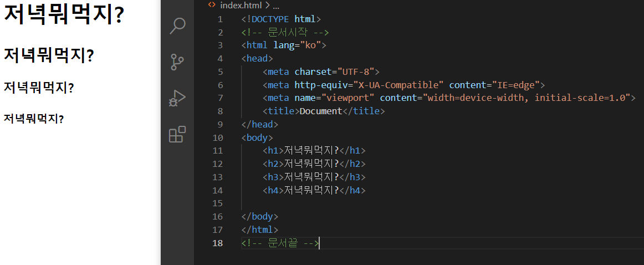Open the Run and Debug view

177,99
